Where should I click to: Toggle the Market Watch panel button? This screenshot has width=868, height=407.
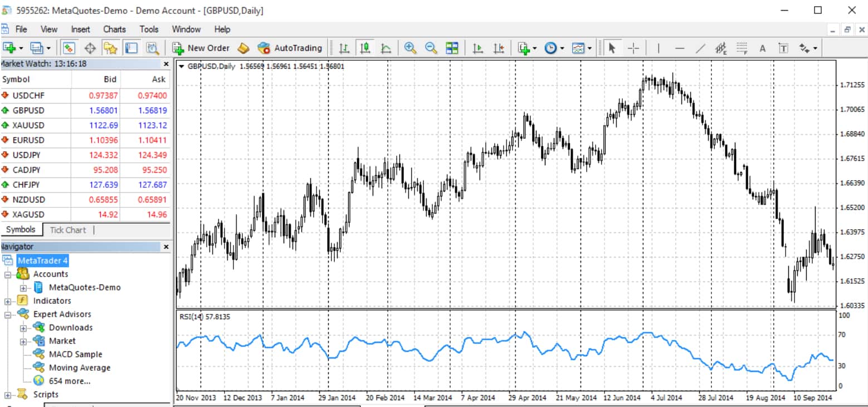[x=69, y=48]
